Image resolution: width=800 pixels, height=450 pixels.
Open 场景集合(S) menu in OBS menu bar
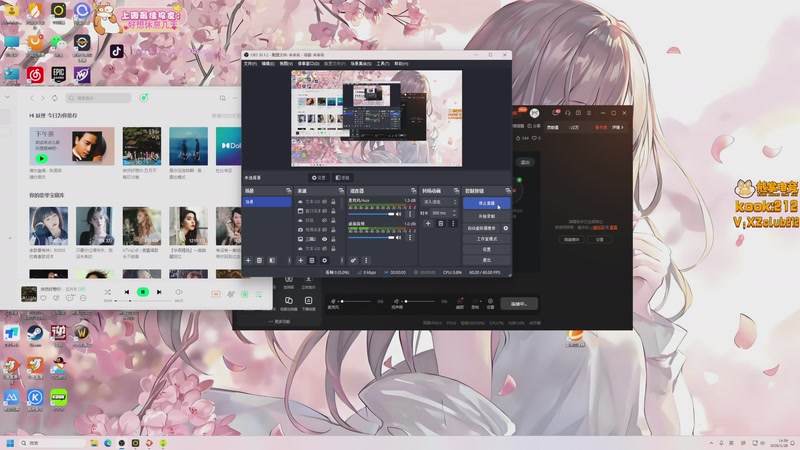coord(361,64)
